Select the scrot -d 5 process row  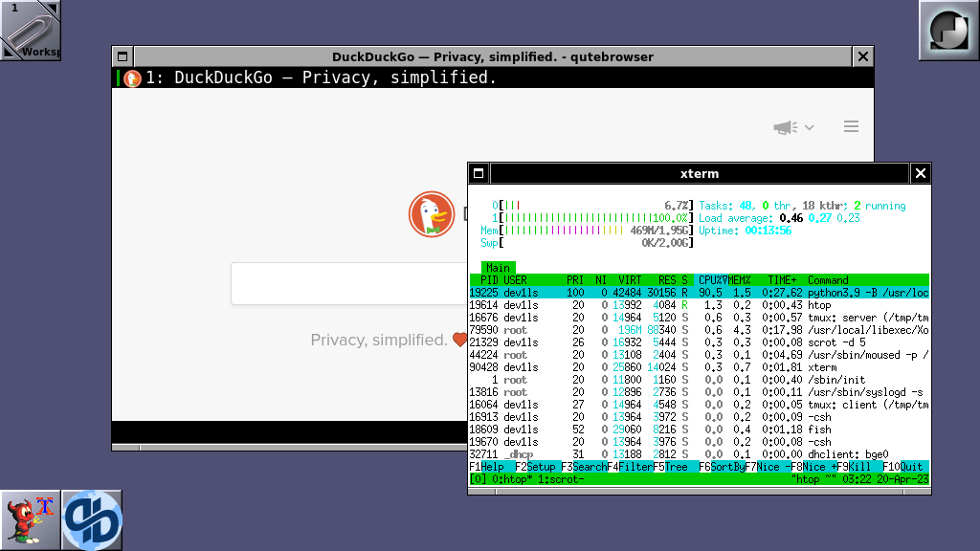coord(700,342)
